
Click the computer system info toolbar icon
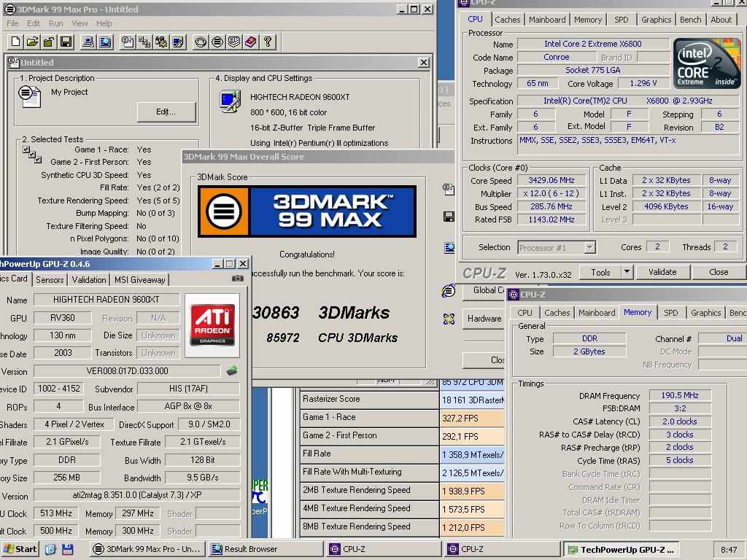88,42
